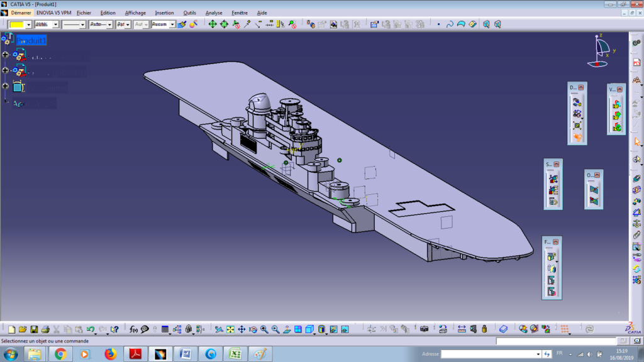Click the Windows Start button
This screenshot has width=644, height=362.
pyautogui.click(x=11, y=354)
